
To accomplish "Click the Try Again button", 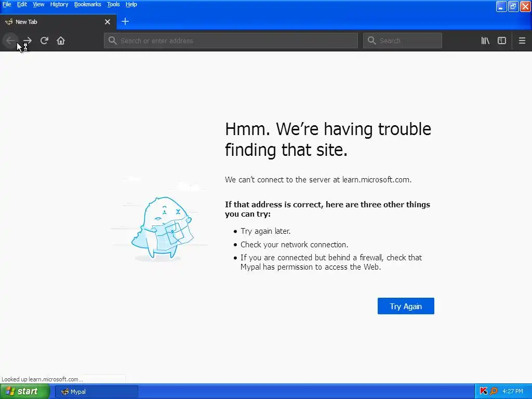I will click(406, 306).
